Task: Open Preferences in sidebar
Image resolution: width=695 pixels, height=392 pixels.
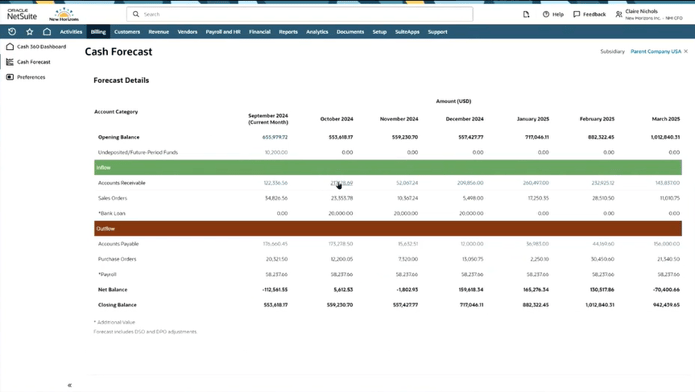Action: click(x=31, y=77)
